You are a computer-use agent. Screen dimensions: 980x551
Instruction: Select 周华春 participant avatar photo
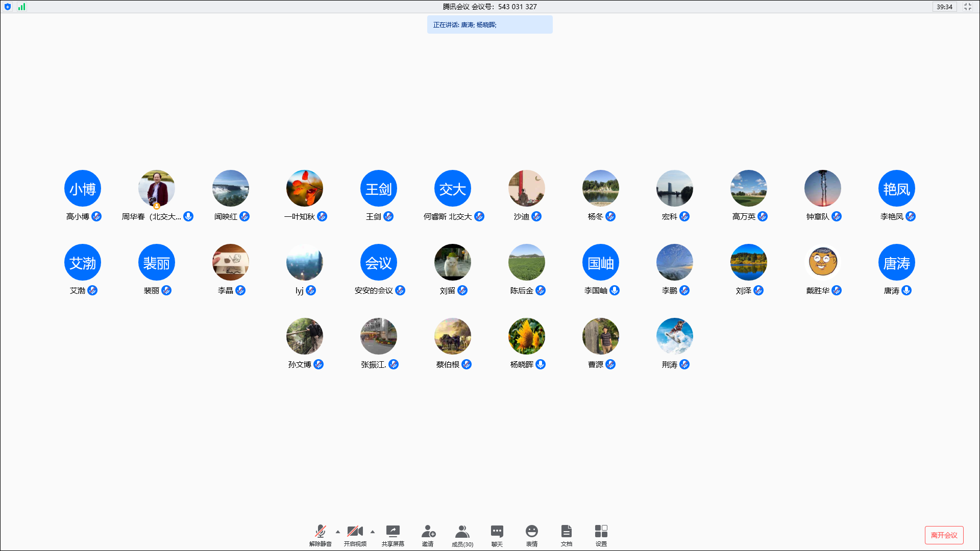pos(157,188)
